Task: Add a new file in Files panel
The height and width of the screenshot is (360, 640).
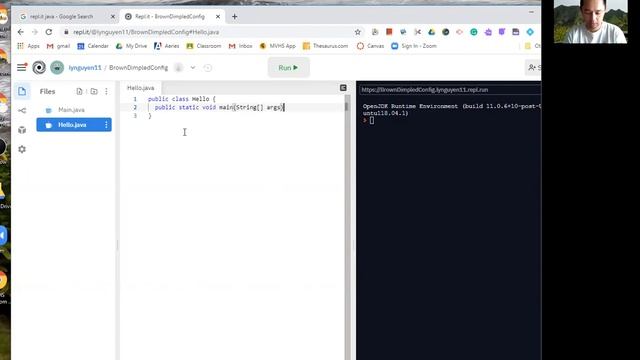Action: point(79,91)
